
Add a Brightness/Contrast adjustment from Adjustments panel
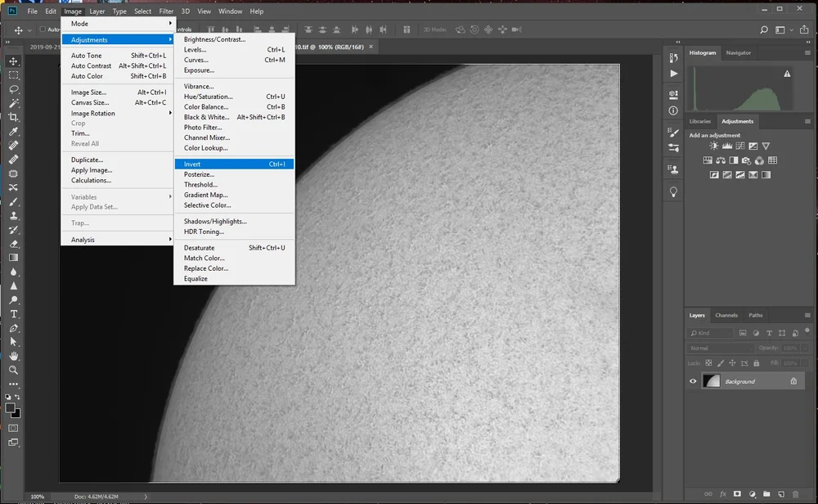click(x=713, y=146)
